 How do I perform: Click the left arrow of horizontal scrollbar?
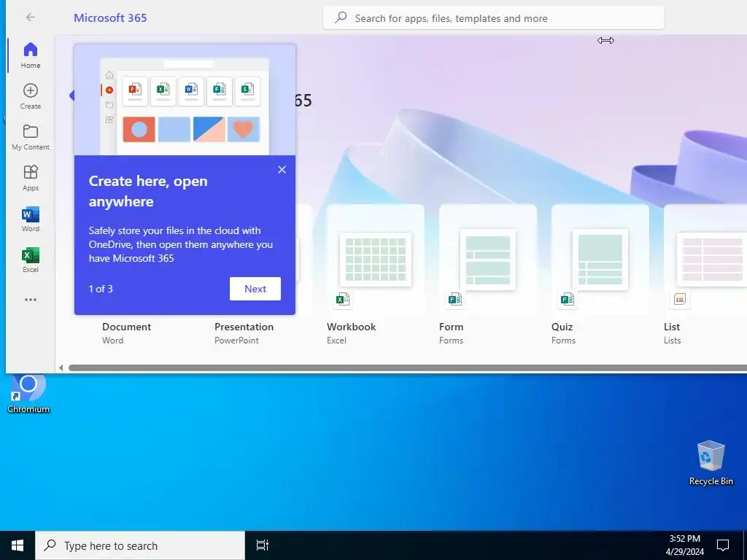[x=61, y=367]
